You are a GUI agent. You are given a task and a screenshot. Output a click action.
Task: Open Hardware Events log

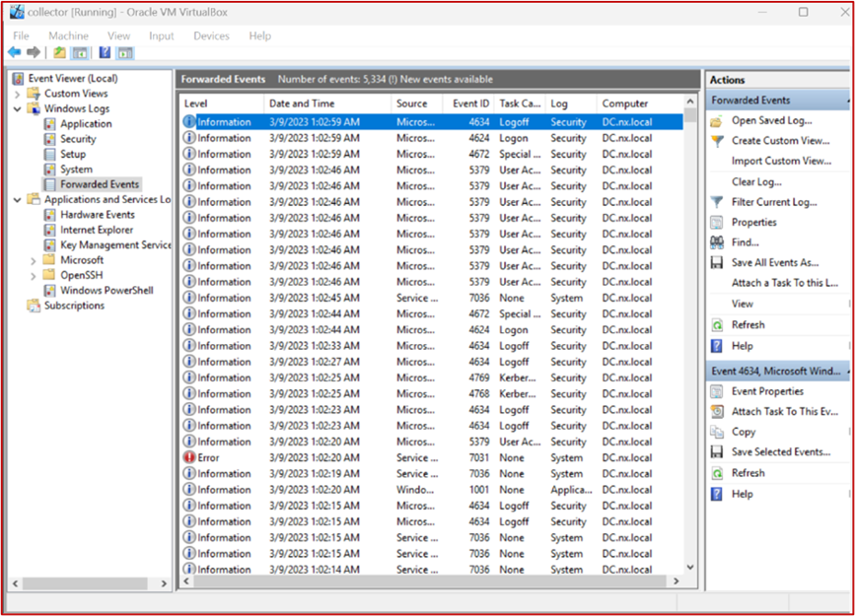(x=97, y=215)
